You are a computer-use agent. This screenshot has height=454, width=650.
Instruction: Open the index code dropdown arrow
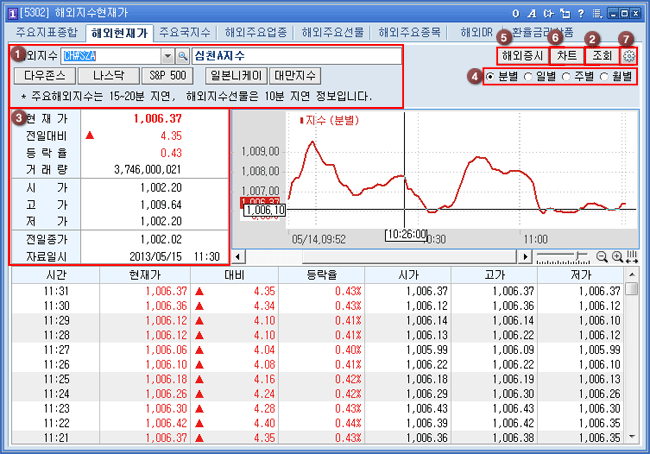pyautogui.click(x=167, y=56)
